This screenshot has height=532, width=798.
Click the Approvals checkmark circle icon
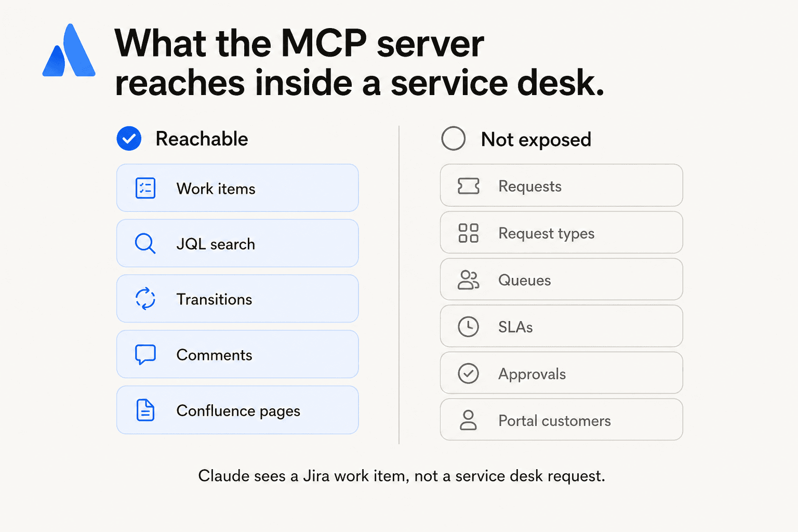469,374
